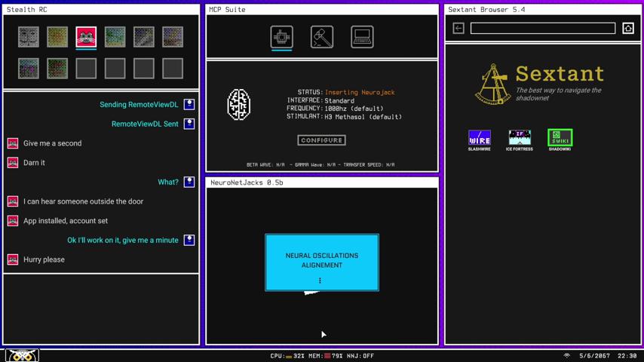Select the green-teal contact avatar in Stealth RC
Viewport: 644px width, 362px height.
coord(115,37)
